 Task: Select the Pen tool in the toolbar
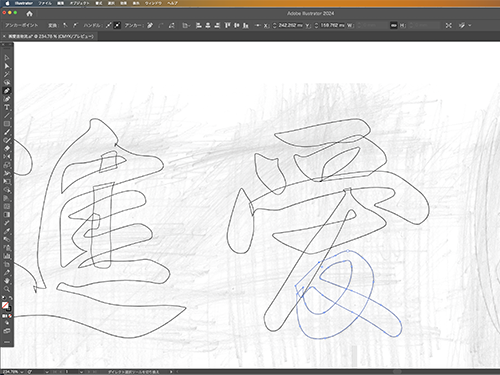point(7,91)
